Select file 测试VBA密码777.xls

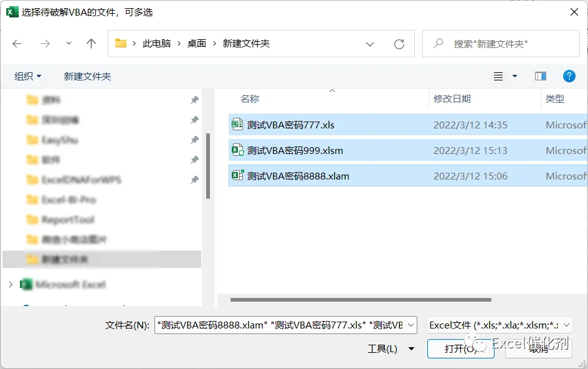point(408,125)
